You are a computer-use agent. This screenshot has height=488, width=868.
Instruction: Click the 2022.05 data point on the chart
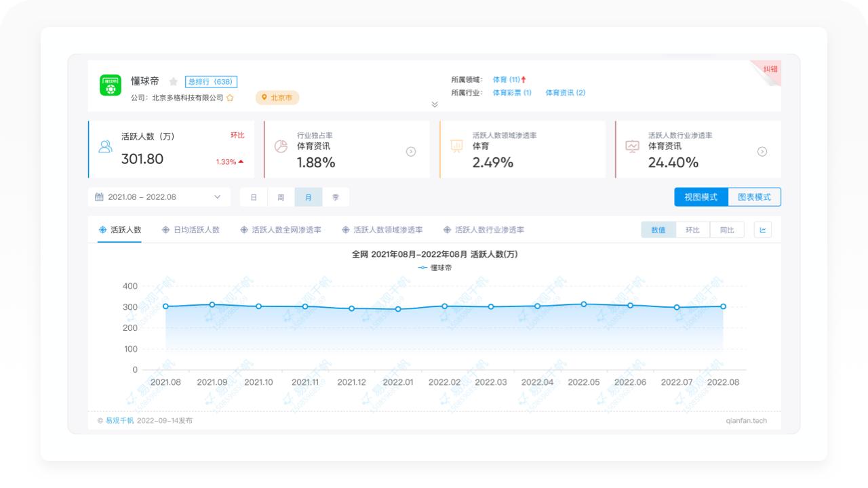[583, 304]
